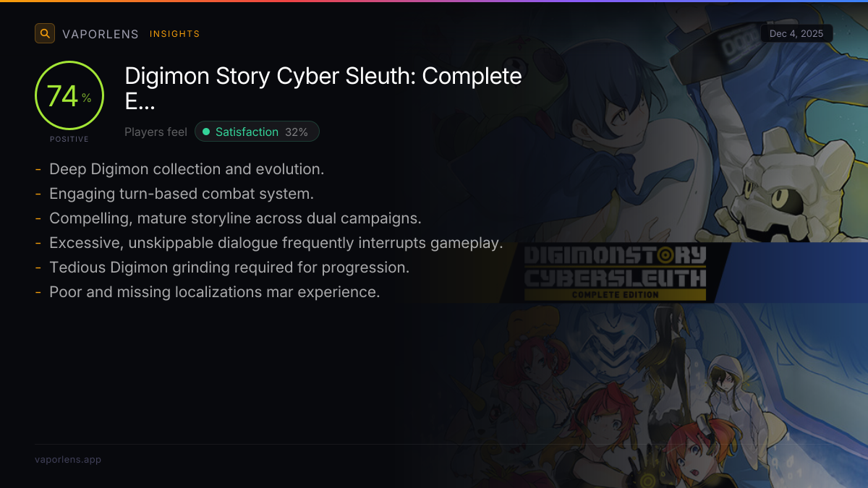Click the VAPORLENS brand name
868x488 pixels.
coord(100,34)
